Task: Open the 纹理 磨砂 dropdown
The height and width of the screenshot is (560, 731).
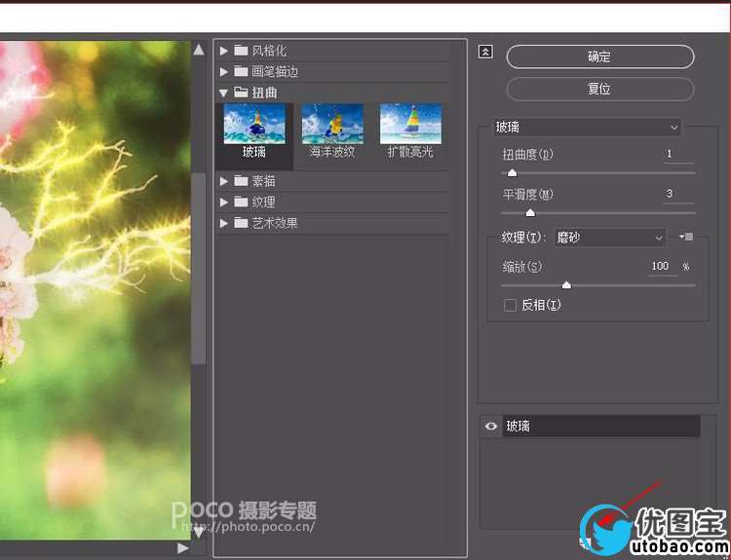Action: (x=610, y=238)
